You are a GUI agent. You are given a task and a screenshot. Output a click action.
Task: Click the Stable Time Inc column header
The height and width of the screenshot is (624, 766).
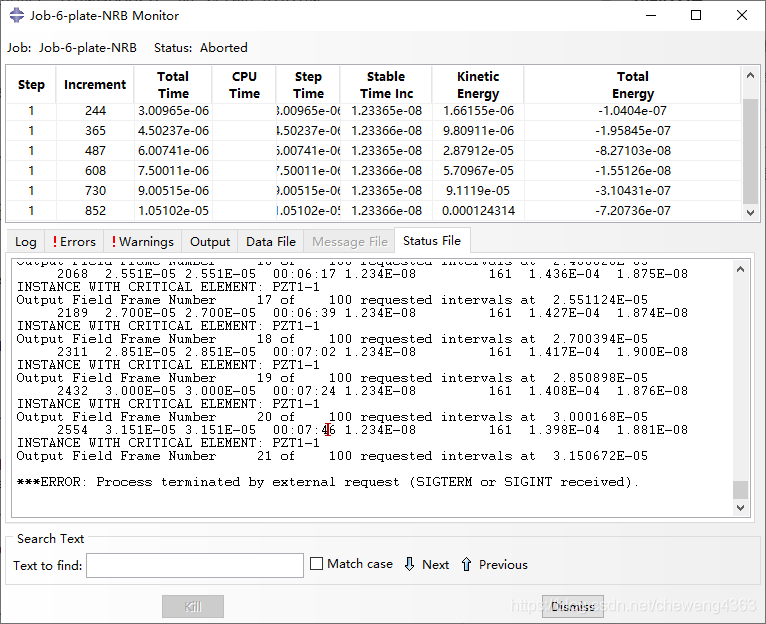click(x=386, y=85)
